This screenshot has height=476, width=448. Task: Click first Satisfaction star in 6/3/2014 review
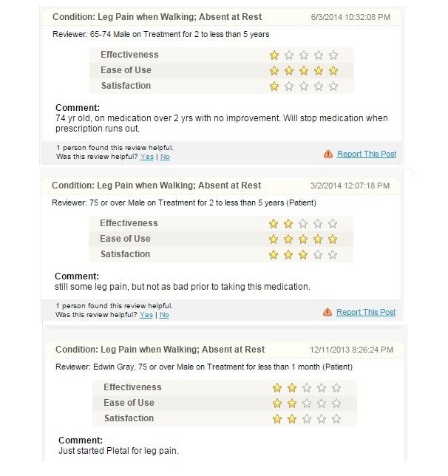click(274, 86)
